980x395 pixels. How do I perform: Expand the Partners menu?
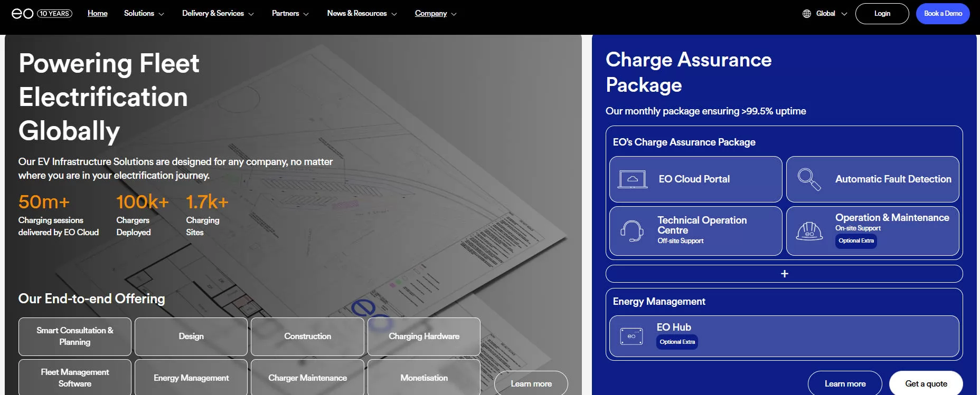tap(290, 14)
